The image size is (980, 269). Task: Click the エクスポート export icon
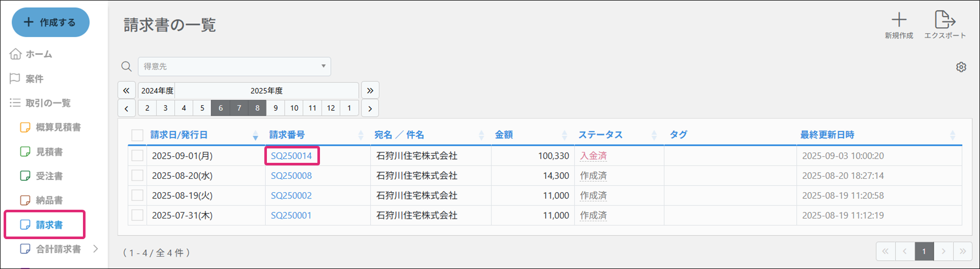pyautogui.click(x=944, y=21)
